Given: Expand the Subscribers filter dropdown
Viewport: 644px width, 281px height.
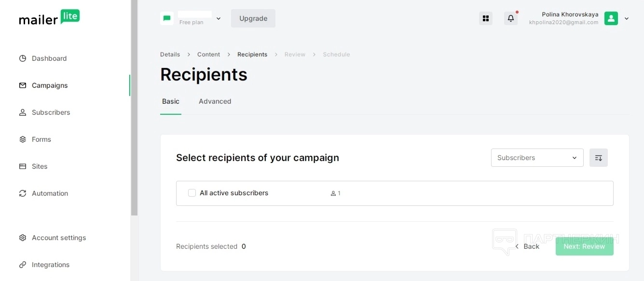Looking at the screenshot, I should (537, 158).
